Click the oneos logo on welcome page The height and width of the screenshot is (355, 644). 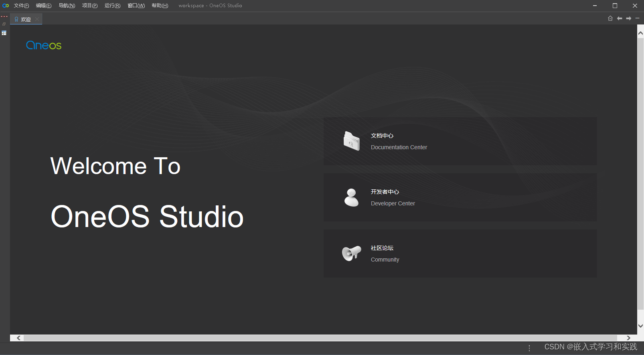tap(44, 45)
